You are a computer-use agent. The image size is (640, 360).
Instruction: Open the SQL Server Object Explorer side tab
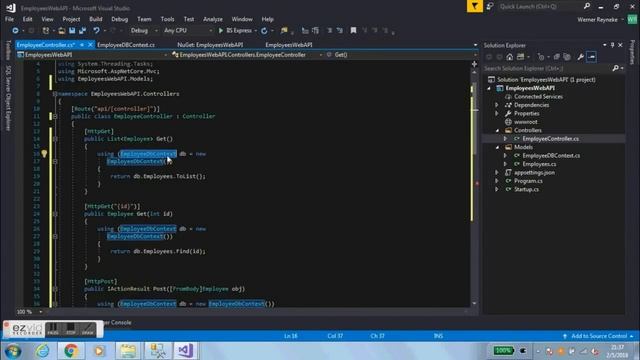[9, 99]
